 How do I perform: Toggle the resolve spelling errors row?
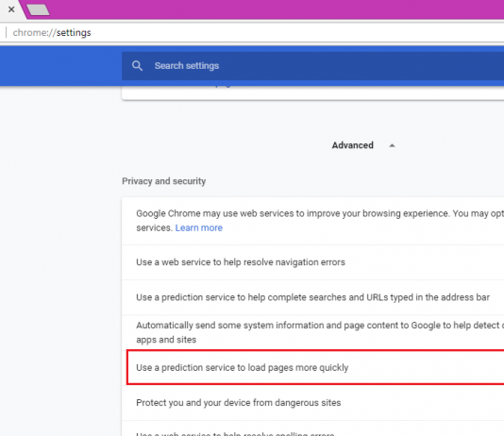point(312,429)
